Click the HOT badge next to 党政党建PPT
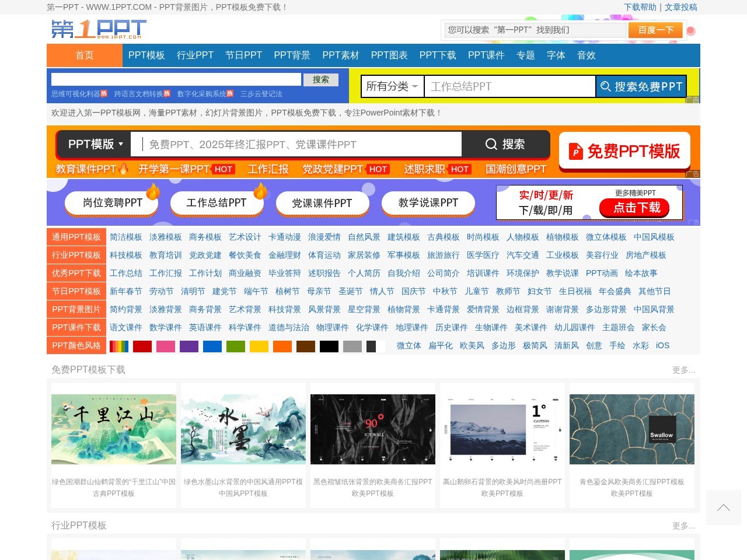This screenshot has height=560, width=747. 378,169
